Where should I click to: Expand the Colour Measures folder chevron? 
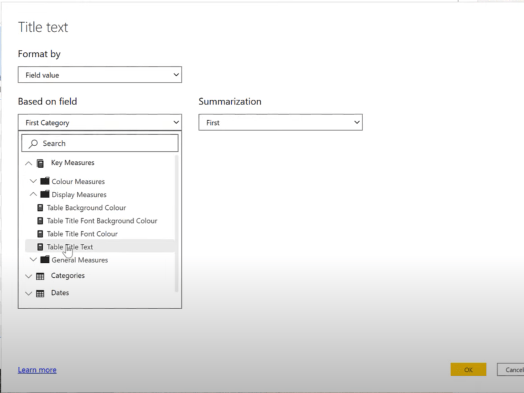pyautogui.click(x=33, y=181)
